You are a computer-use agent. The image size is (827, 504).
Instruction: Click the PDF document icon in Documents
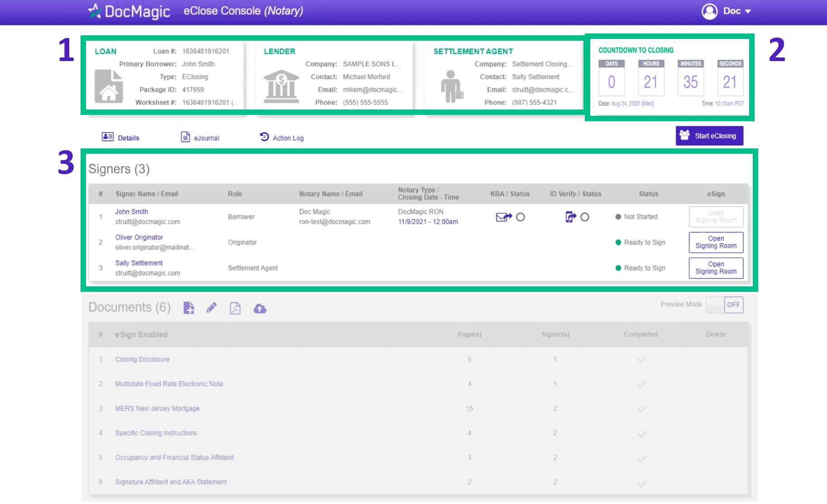235,308
